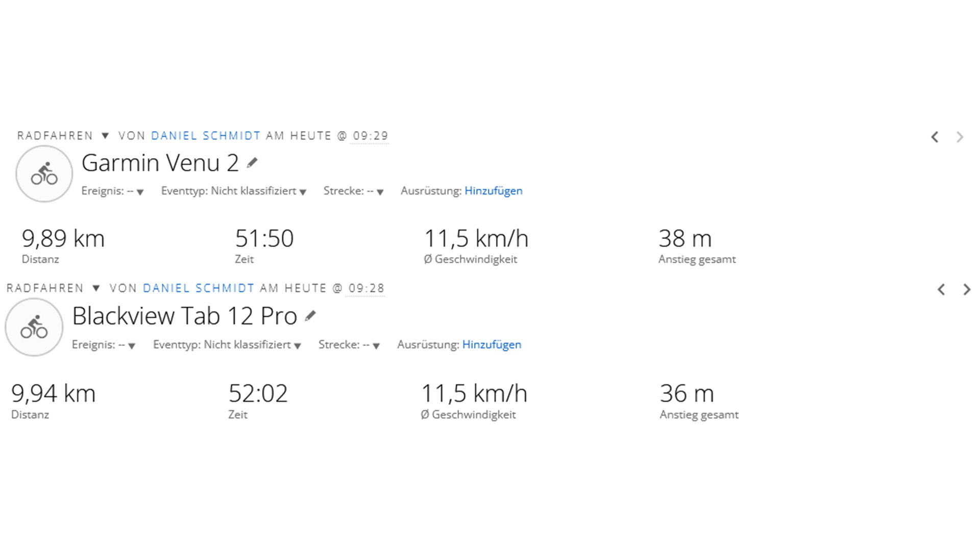
Task: Edit the Garmin Venu 2 title with pencil
Action: [252, 163]
